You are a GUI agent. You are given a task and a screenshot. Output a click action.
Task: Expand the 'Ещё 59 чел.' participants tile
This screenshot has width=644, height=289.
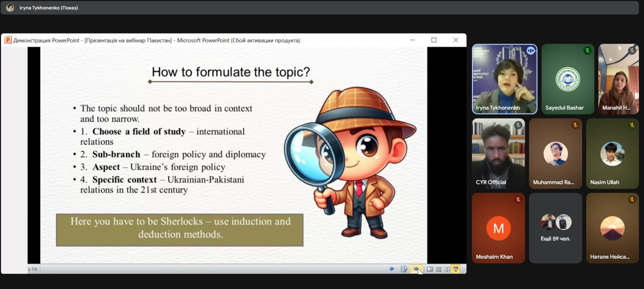pyautogui.click(x=555, y=228)
